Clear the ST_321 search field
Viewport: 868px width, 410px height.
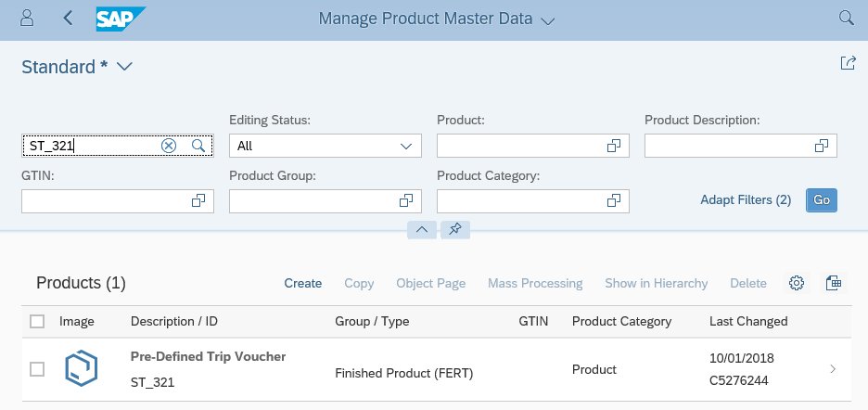(168, 146)
